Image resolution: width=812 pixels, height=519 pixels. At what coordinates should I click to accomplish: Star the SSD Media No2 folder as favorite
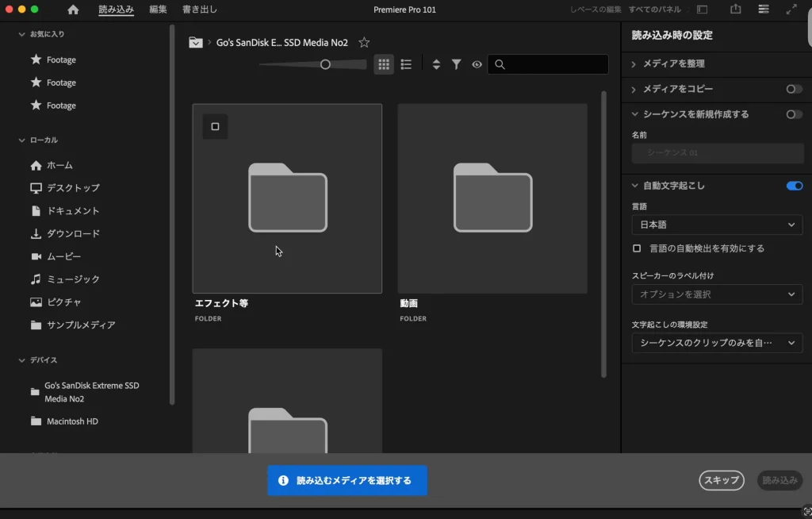[364, 42]
